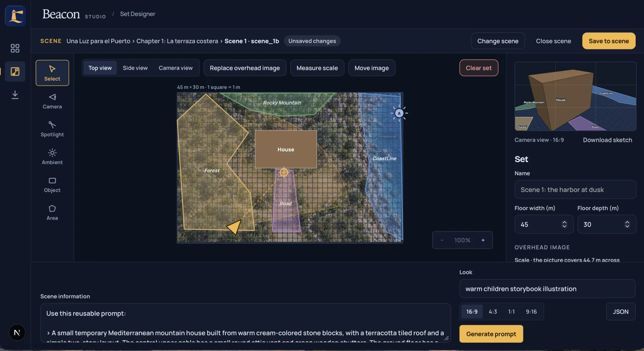The height and width of the screenshot is (351, 644).
Task: Open the Set Designer sidebar icon
Action: coord(15,72)
